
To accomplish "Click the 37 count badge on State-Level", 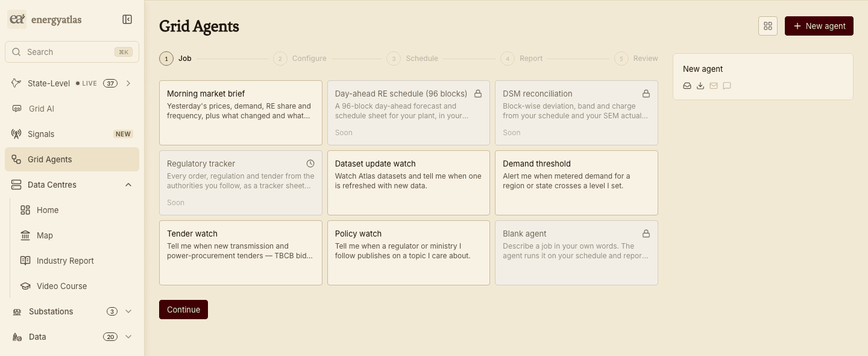I will coord(110,83).
